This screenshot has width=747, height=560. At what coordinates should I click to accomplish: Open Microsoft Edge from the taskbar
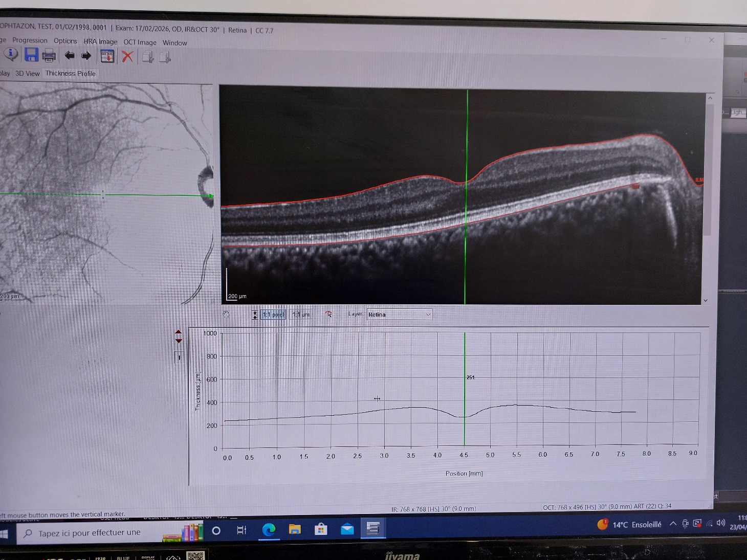pos(269,530)
